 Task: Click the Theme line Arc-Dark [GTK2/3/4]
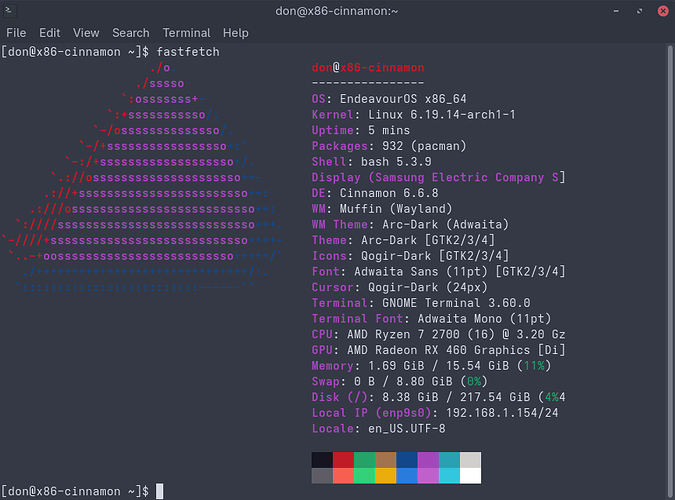403,240
